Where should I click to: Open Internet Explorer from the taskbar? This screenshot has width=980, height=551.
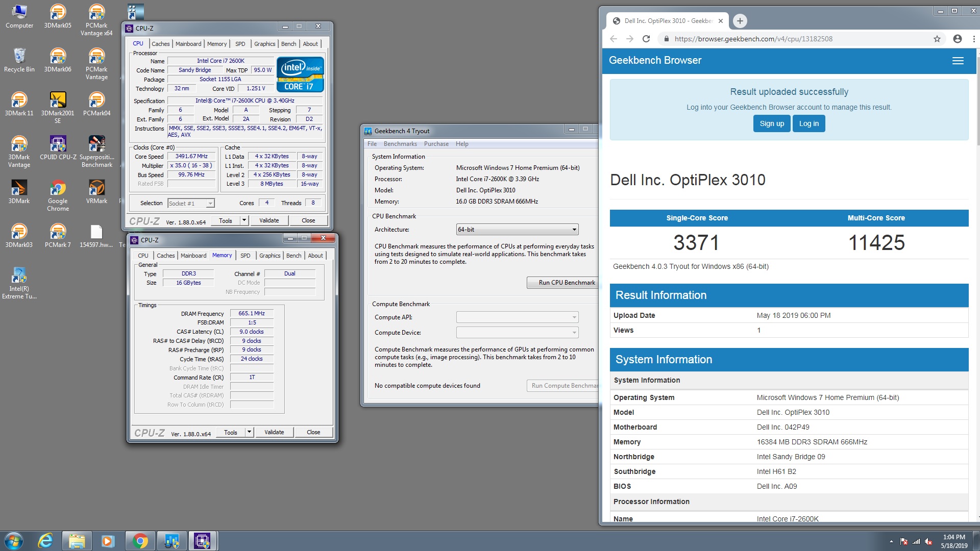(x=45, y=541)
